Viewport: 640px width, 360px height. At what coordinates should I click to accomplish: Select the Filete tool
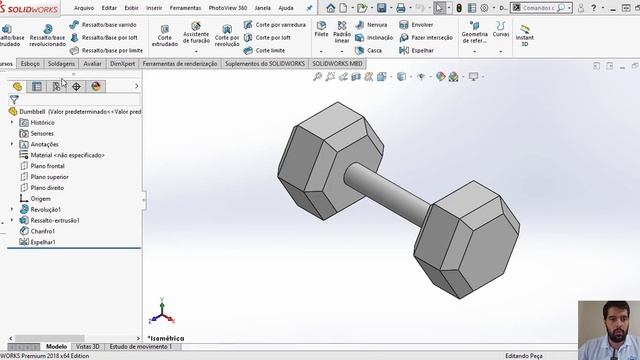point(321,29)
